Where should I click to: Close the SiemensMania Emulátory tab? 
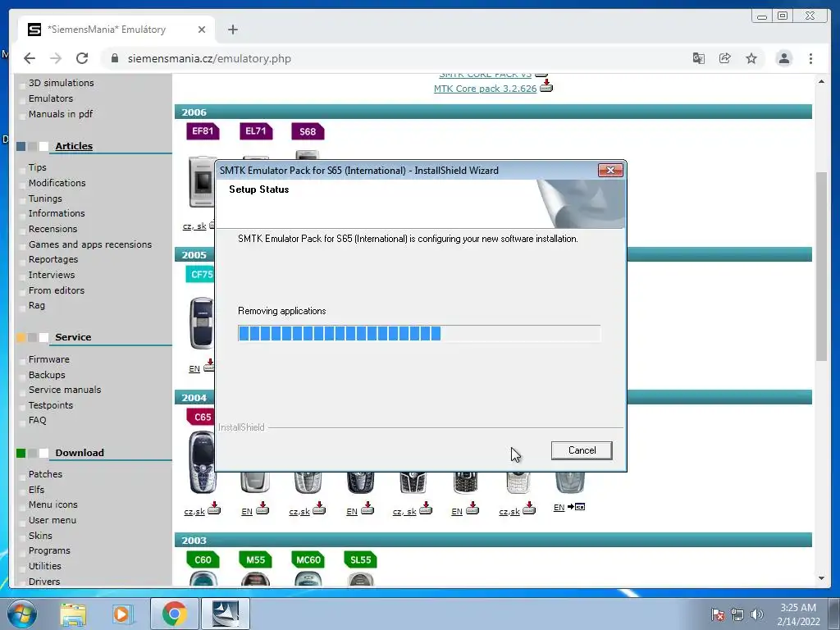pyautogui.click(x=202, y=30)
